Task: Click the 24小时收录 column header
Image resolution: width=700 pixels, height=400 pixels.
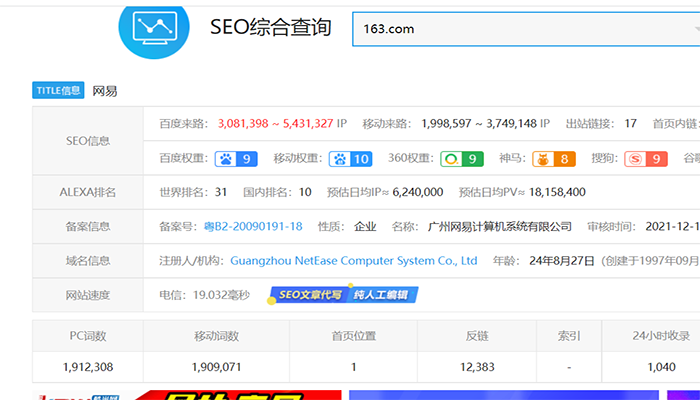Action: tap(661, 336)
